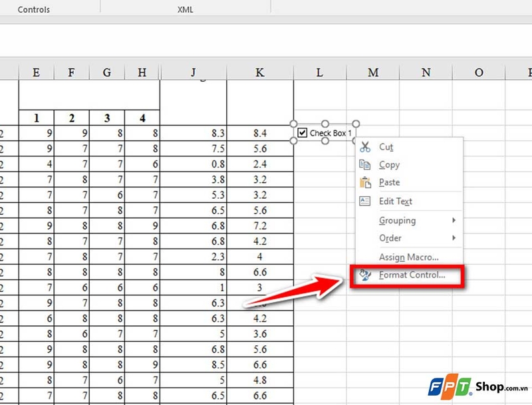This screenshot has width=532, height=405.
Task: Click the Cut scissors icon
Action: (364, 147)
